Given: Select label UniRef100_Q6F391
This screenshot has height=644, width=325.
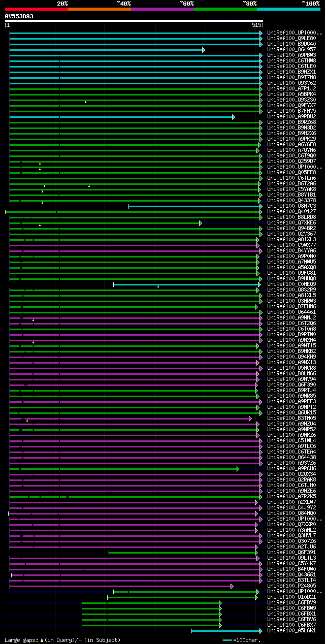Looking at the screenshot, I should 291,553.
